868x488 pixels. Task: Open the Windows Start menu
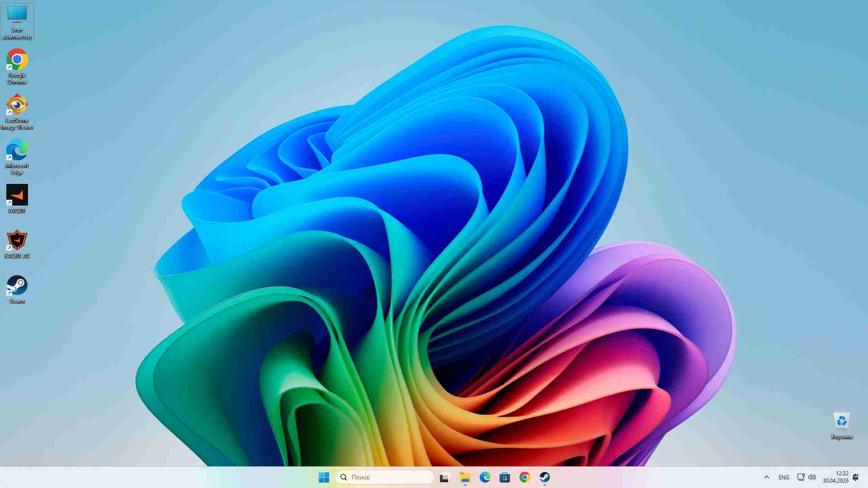[324, 477]
